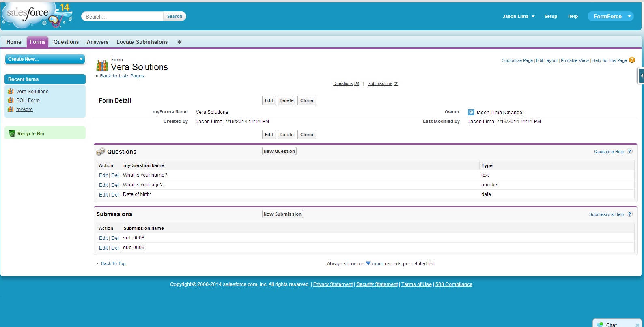Open the 'What is your name?' question
This screenshot has height=327, width=644.
(x=145, y=175)
